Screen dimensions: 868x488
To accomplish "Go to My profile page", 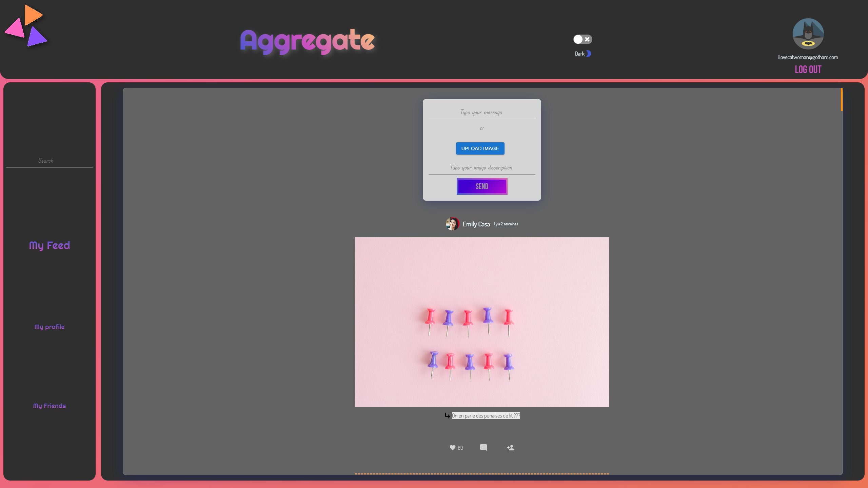I will point(50,327).
